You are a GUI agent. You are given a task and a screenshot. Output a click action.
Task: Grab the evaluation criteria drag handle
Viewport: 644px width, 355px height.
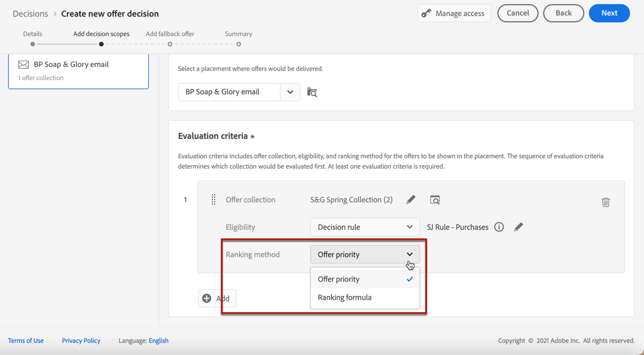pos(214,200)
